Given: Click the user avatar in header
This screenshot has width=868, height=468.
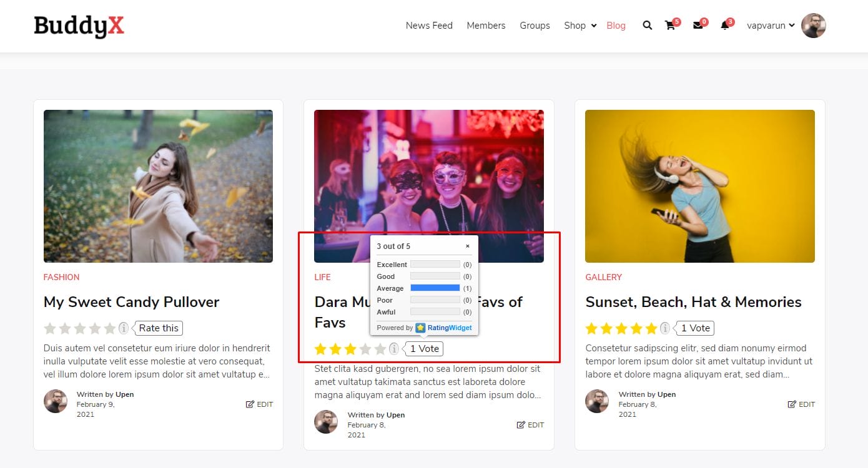Looking at the screenshot, I should tap(813, 26).
